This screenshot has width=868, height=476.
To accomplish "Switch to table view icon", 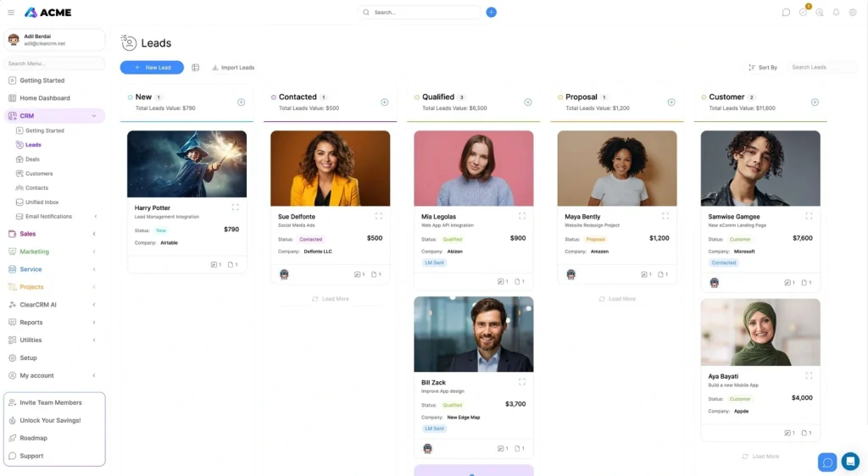I will [x=196, y=68].
